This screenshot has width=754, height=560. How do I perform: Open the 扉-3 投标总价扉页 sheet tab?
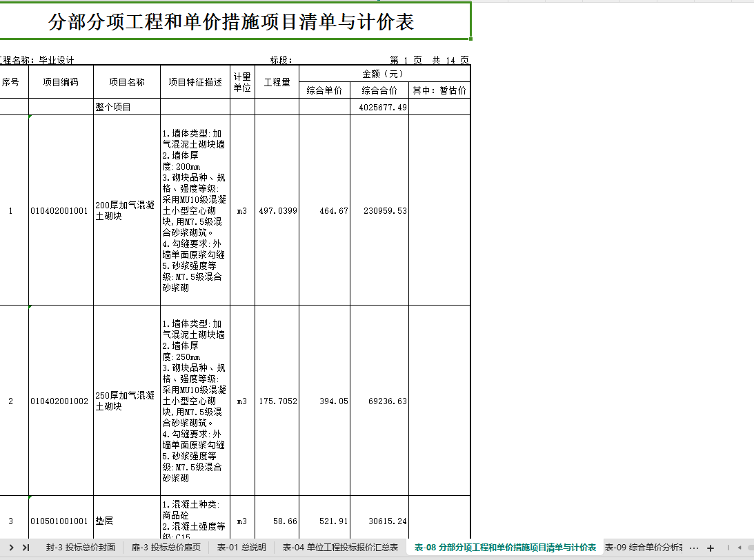pyautogui.click(x=166, y=548)
